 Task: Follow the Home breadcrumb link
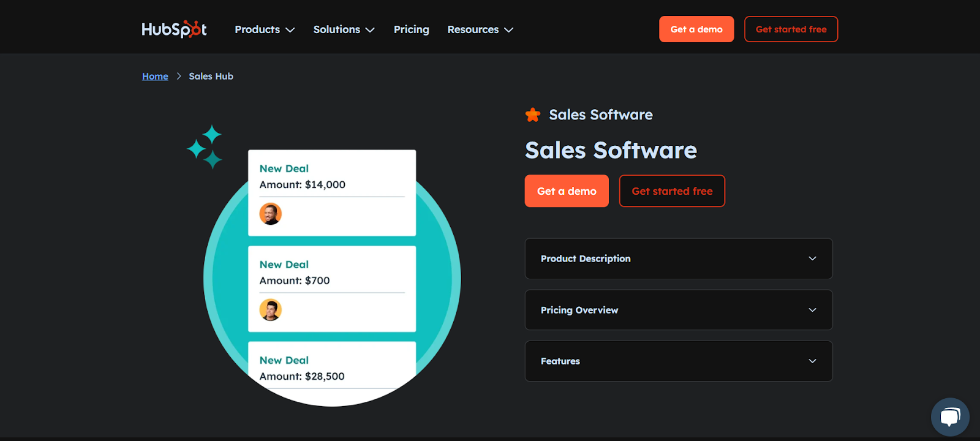(x=155, y=76)
